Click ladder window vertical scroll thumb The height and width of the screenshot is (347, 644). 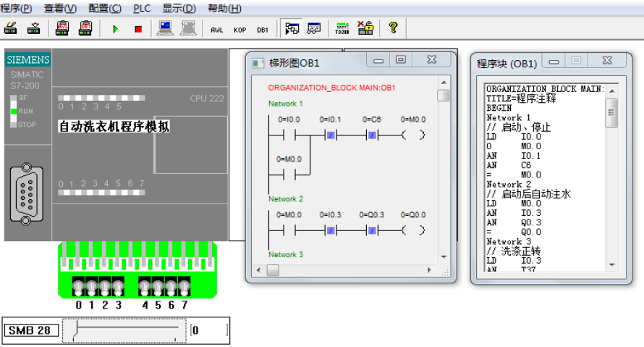pyautogui.click(x=444, y=96)
